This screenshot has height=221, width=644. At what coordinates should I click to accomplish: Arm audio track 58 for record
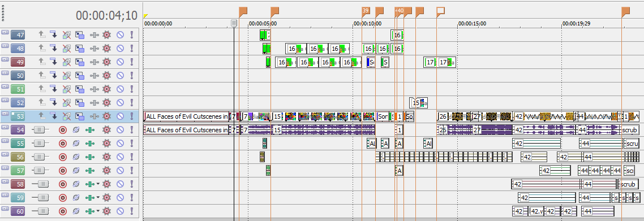coord(62,184)
